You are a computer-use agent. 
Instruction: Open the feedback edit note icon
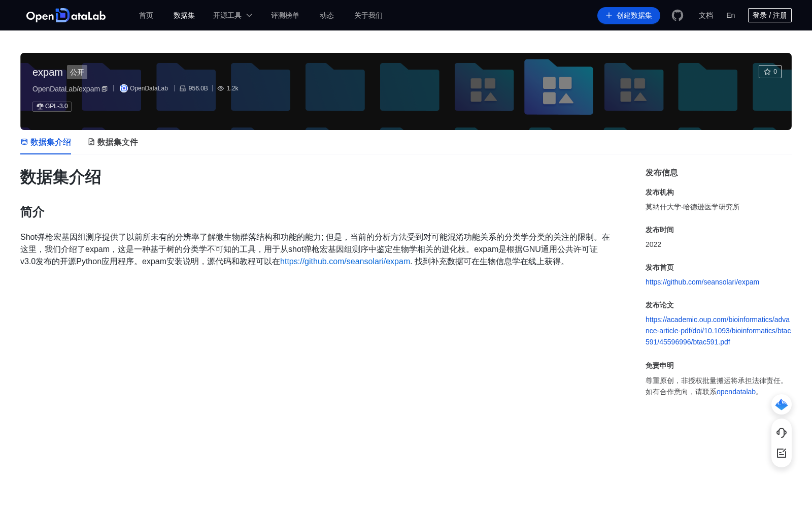[x=782, y=453]
